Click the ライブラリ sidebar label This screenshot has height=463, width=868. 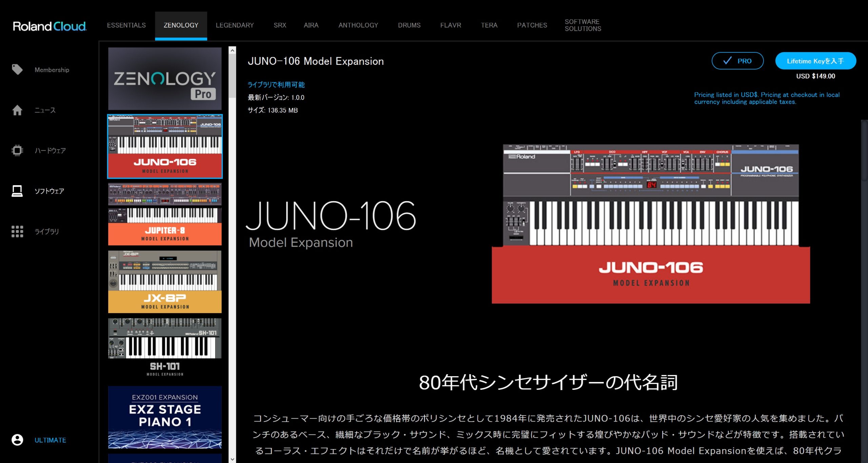click(x=47, y=231)
